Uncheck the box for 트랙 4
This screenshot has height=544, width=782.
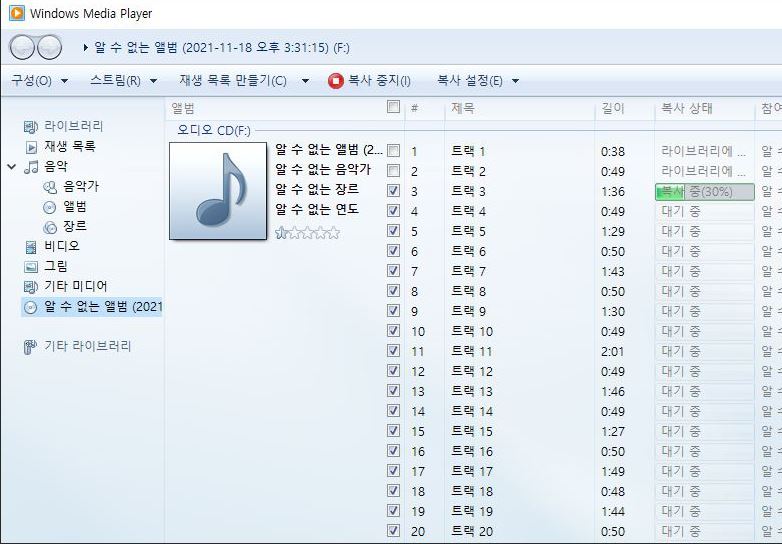point(393,210)
